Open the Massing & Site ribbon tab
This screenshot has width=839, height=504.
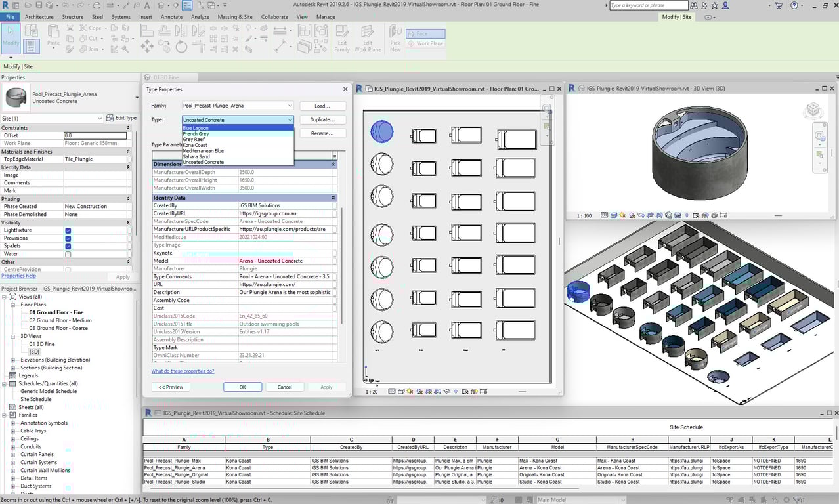click(234, 17)
